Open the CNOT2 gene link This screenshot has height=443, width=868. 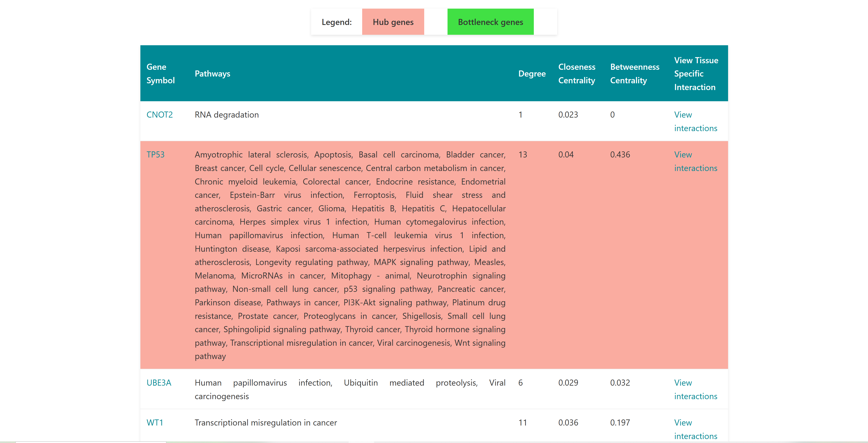click(x=159, y=115)
